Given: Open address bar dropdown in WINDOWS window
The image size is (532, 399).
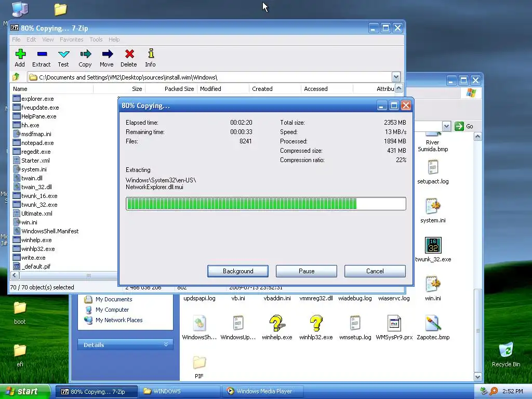Looking at the screenshot, I should 446,126.
